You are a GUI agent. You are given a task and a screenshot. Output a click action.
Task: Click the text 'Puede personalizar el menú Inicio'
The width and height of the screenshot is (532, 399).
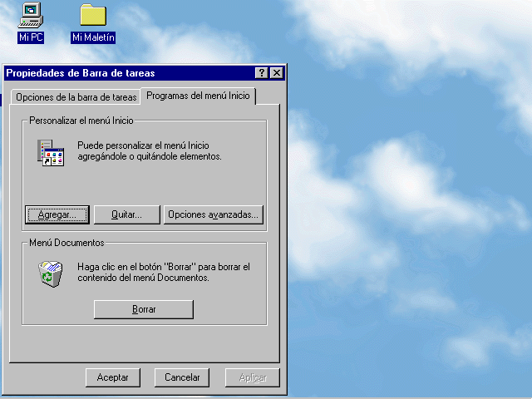coord(143,145)
